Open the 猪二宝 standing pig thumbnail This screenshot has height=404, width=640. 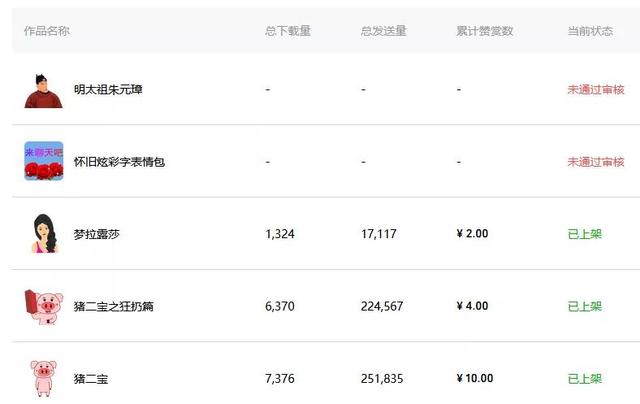[44, 378]
